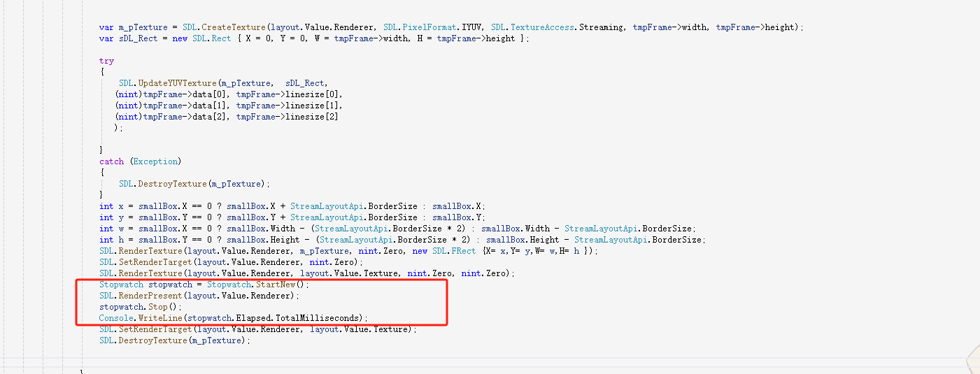Click the Console.WriteLine statement
The image size is (980, 374).
click(x=233, y=318)
